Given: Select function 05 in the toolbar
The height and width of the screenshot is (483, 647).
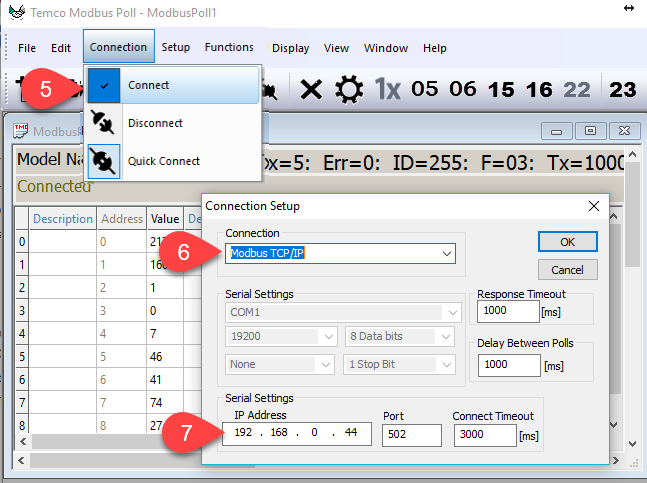Looking at the screenshot, I should point(425,89).
